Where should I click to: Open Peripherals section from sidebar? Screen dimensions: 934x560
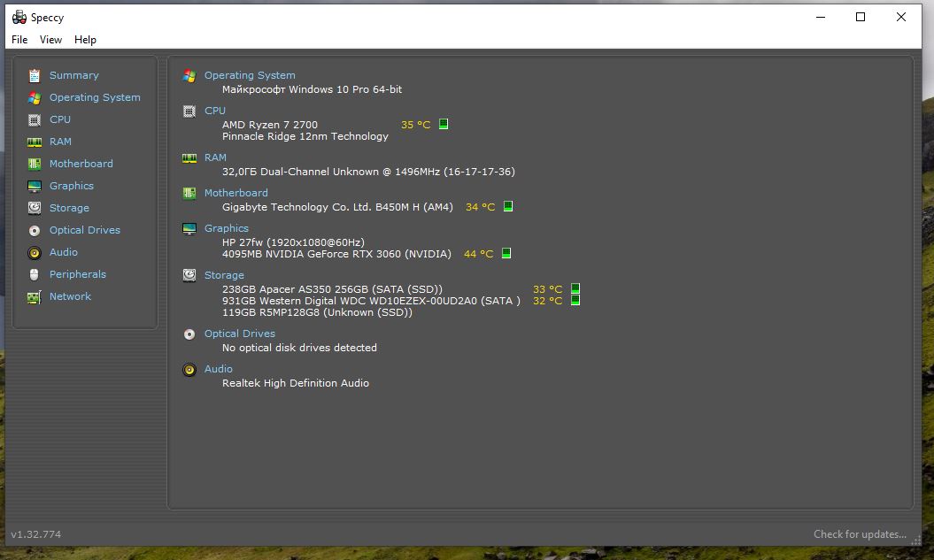[77, 274]
